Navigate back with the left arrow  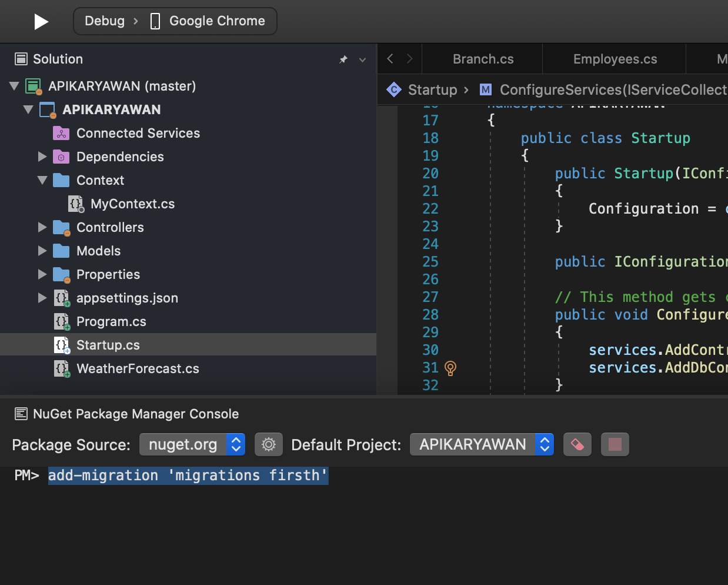click(390, 59)
